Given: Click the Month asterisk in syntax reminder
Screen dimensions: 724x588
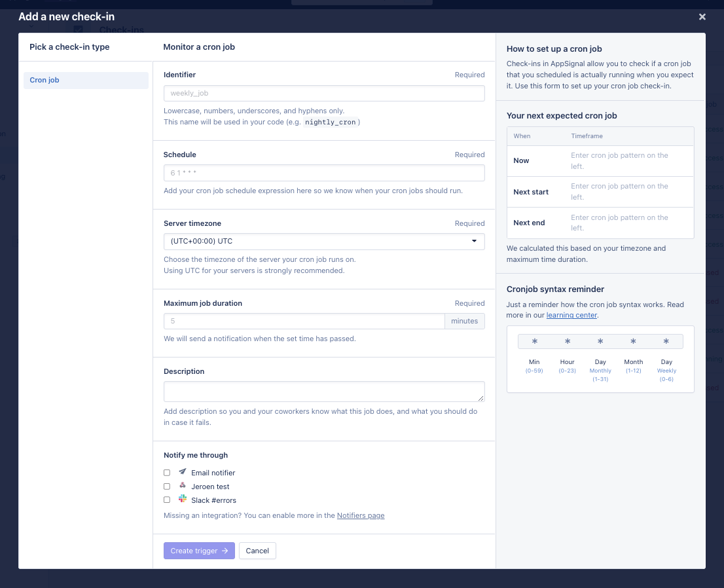Looking at the screenshot, I should pyautogui.click(x=634, y=341).
